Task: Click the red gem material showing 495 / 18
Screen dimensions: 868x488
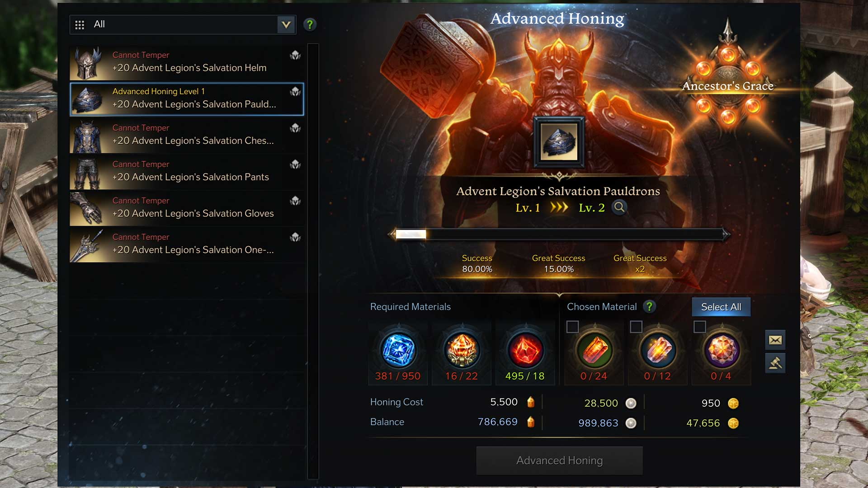Action: (x=525, y=350)
